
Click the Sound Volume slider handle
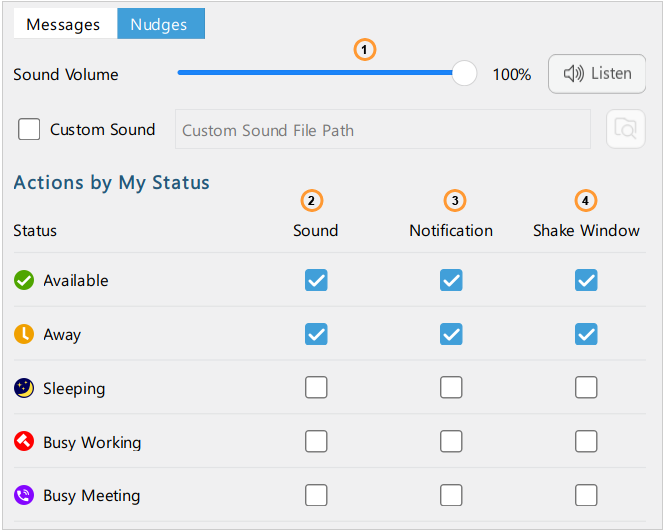point(464,73)
